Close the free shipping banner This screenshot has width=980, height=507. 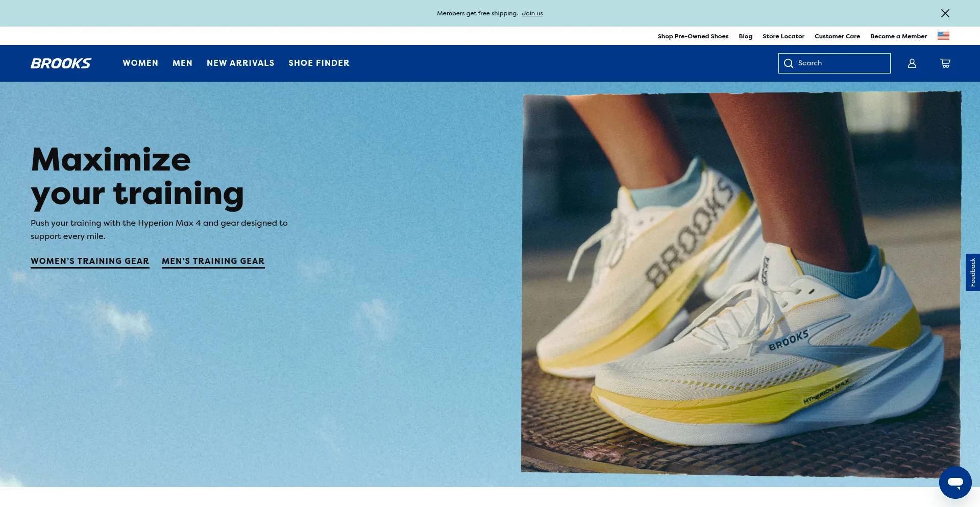(x=945, y=13)
